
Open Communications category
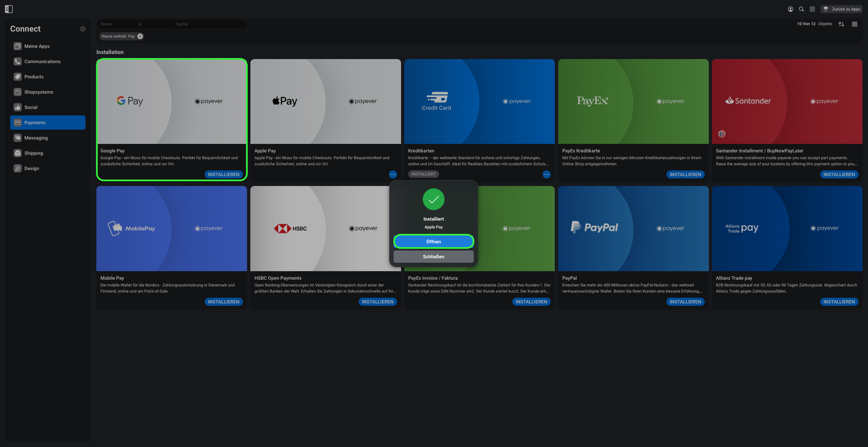click(48, 61)
